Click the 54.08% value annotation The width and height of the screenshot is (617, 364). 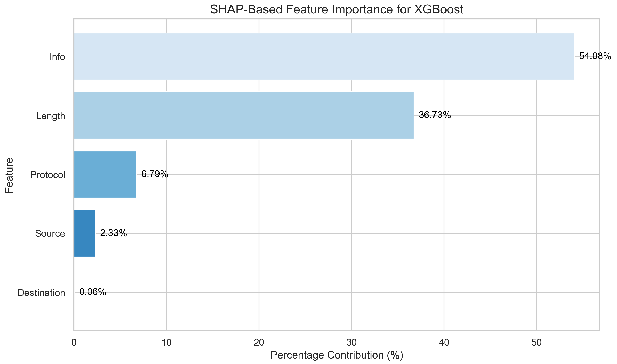(595, 56)
